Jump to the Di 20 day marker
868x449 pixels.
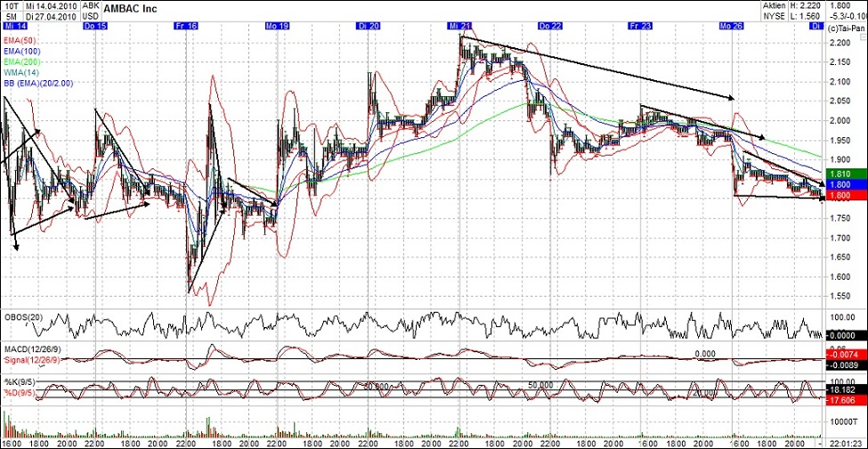coord(367,26)
